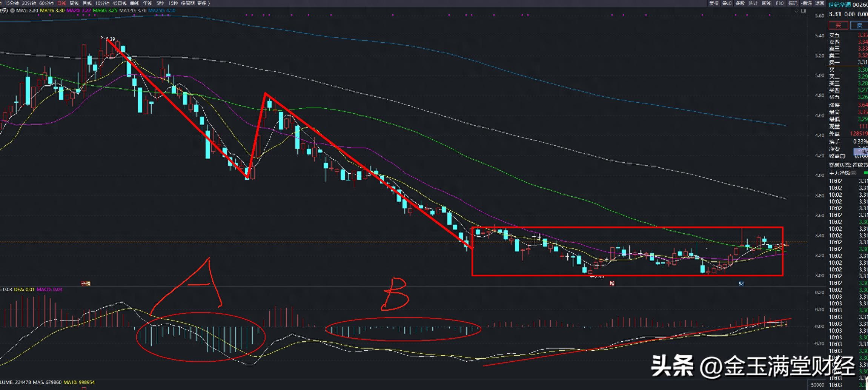Click the diamond marker icon above the chart
Image resolution: width=868 pixels, height=390 pixels.
[x=797, y=11]
